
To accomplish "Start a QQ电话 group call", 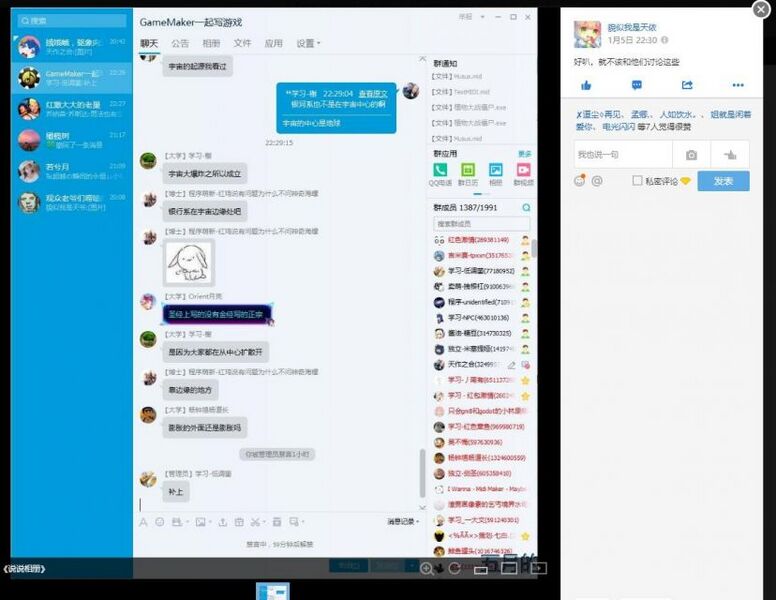I will (440, 170).
